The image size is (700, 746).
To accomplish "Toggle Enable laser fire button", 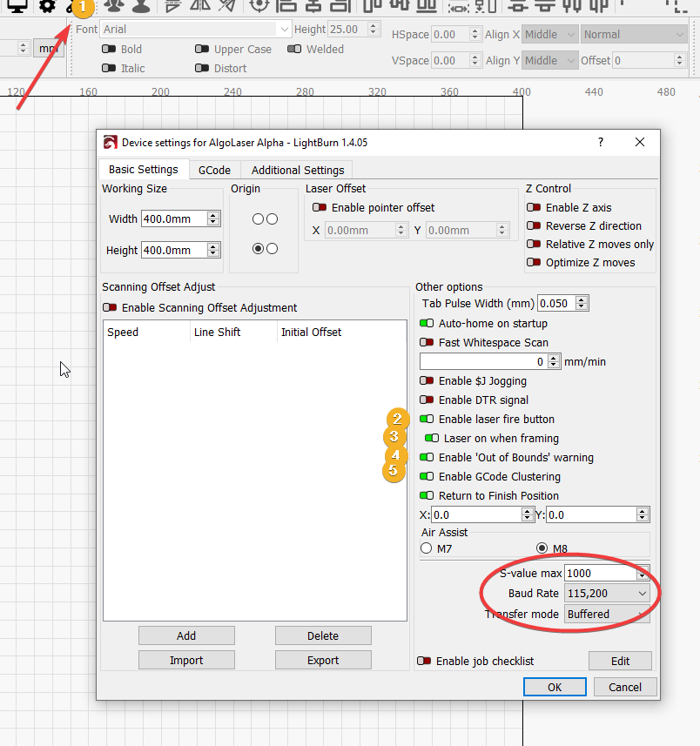I will [427, 420].
